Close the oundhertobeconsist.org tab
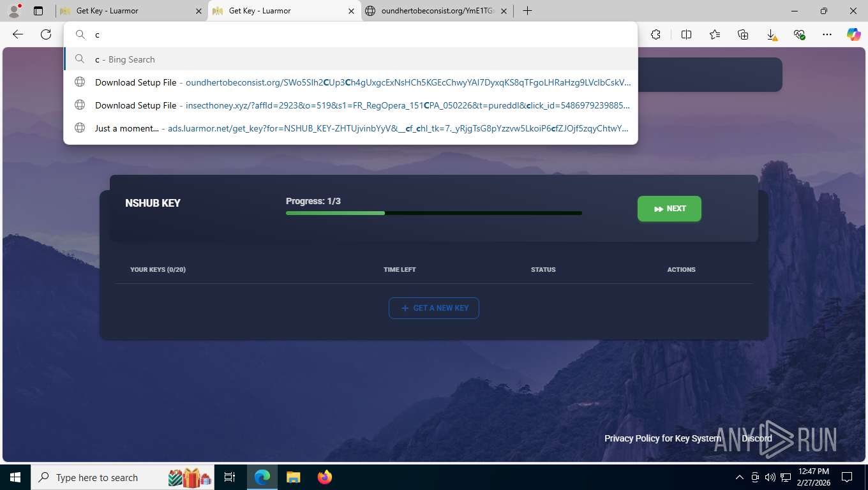This screenshot has height=490, width=868. (x=504, y=11)
